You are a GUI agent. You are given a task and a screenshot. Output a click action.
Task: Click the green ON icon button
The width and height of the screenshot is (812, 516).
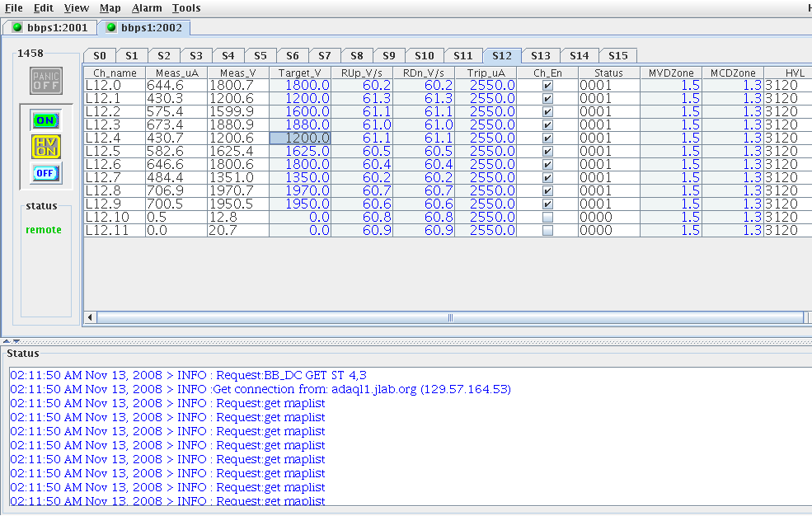coord(45,120)
